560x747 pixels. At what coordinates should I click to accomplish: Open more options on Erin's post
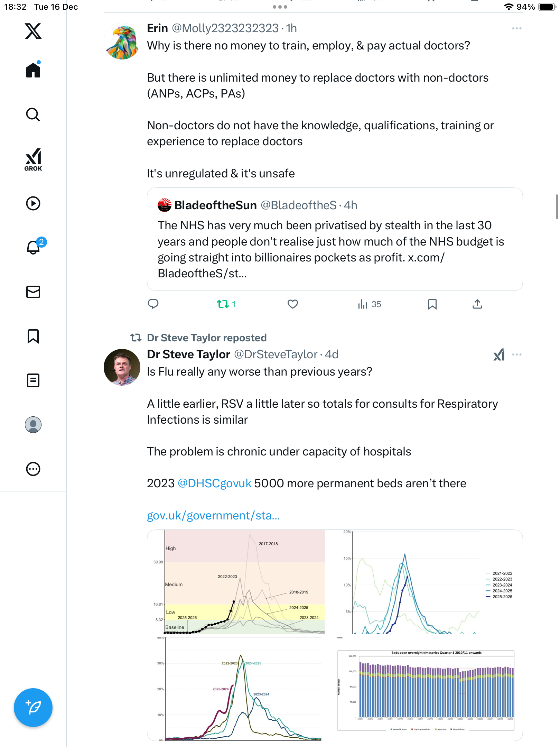pos(516,28)
